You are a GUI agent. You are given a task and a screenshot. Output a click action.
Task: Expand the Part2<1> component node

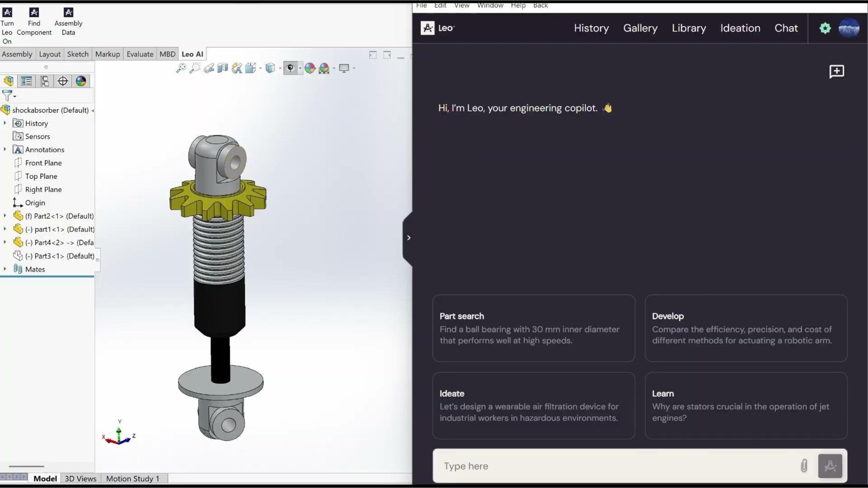click(x=5, y=216)
